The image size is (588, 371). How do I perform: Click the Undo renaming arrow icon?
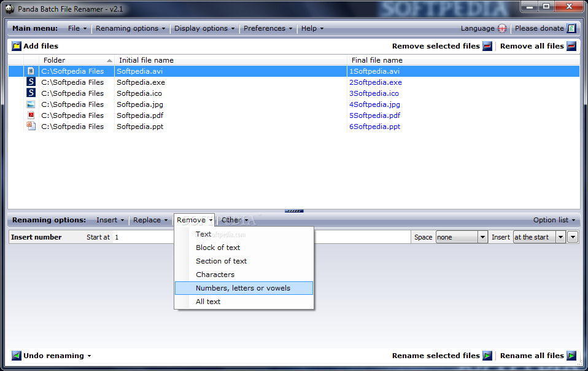click(x=17, y=355)
